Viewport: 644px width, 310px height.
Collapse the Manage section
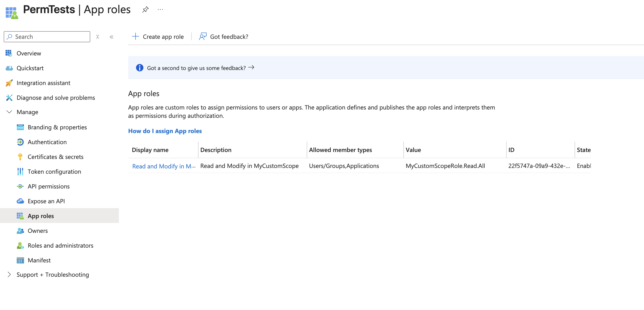pyautogui.click(x=9, y=112)
